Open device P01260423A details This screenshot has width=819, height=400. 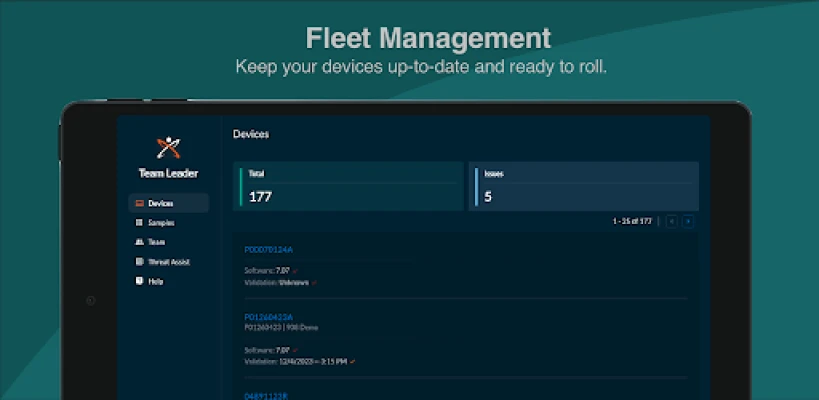pyautogui.click(x=269, y=315)
